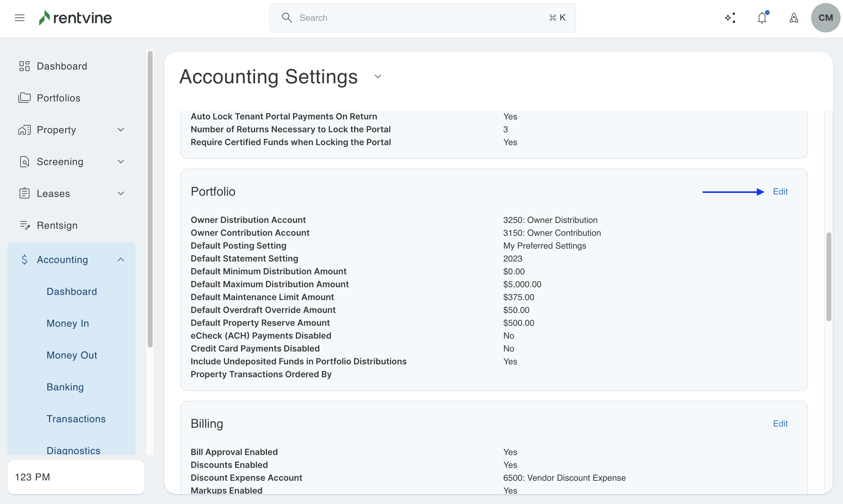Click the Accounting dollar sign icon

pos(25,259)
